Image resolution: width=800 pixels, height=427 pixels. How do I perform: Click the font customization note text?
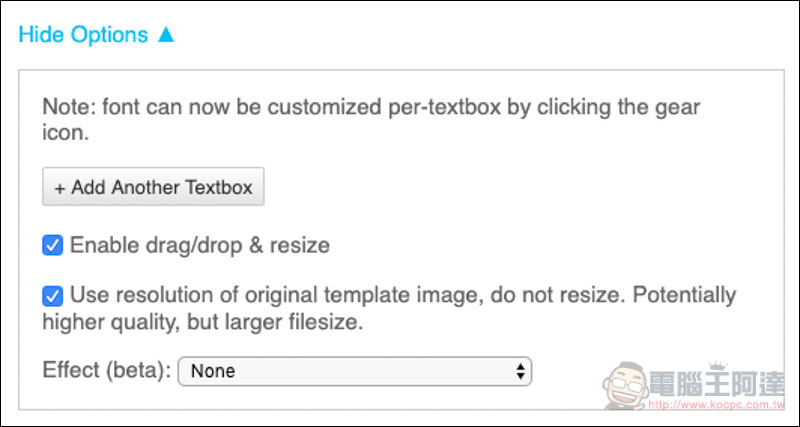371,120
